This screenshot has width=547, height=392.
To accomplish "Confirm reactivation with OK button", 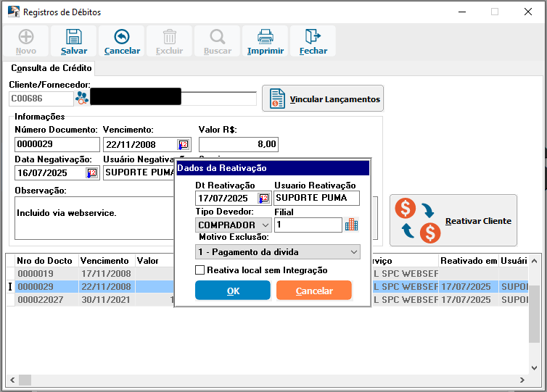I will (x=233, y=291).
